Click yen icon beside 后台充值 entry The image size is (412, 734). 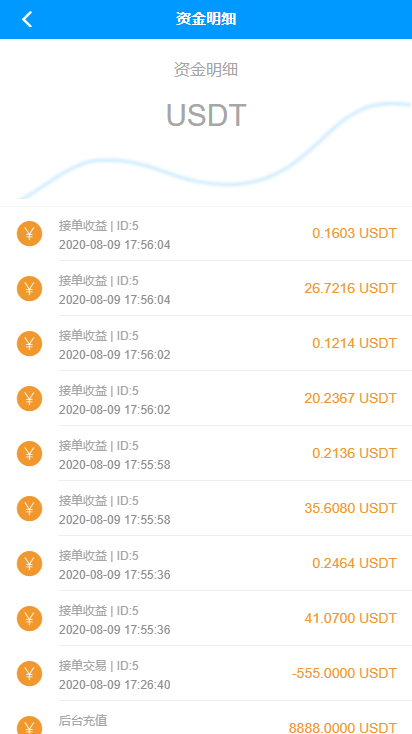point(29,725)
